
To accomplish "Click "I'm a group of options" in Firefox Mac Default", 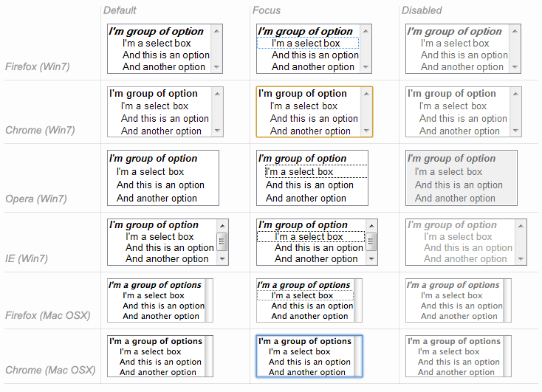I will tap(155, 285).
